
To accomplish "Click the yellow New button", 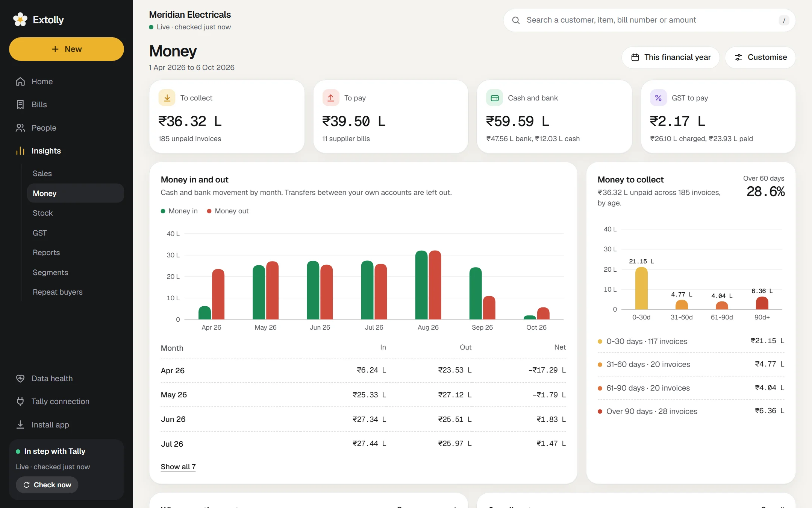I will (x=67, y=49).
